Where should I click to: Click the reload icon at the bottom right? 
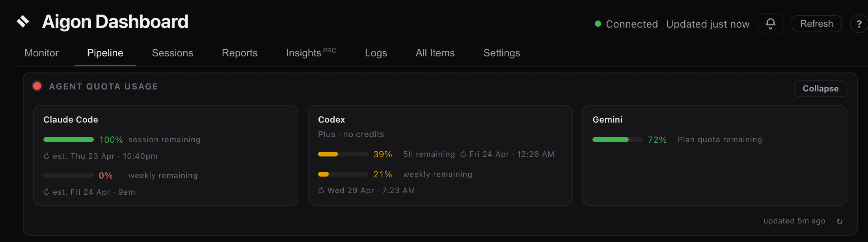840,221
